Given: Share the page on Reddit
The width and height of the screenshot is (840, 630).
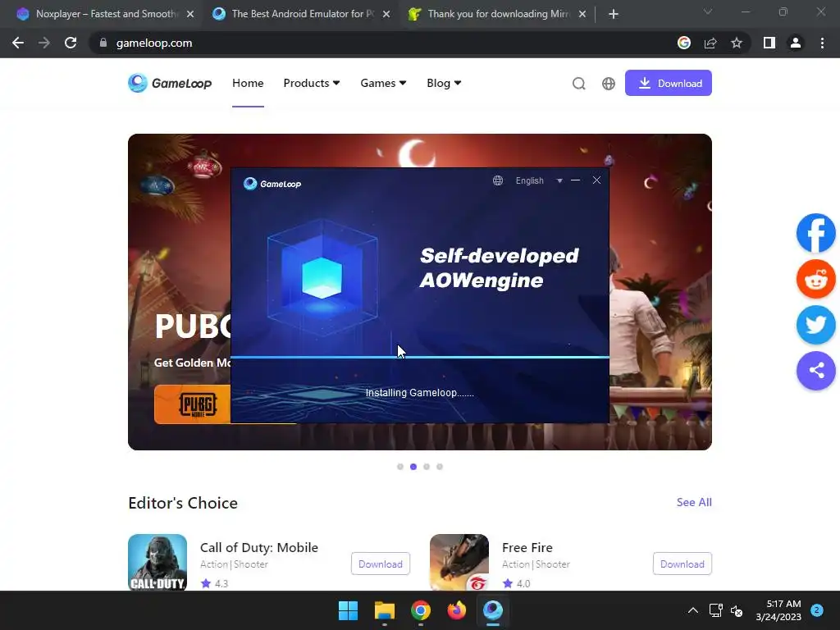Looking at the screenshot, I should pyautogui.click(x=816, y=279).
